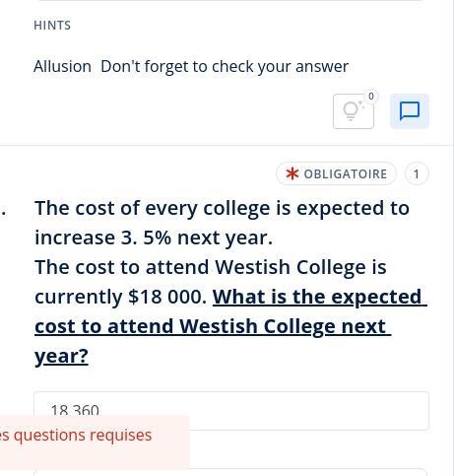Screen dimensions: 454x476
Task: Open the comment speech bubble icon
Action: [410, 111]
